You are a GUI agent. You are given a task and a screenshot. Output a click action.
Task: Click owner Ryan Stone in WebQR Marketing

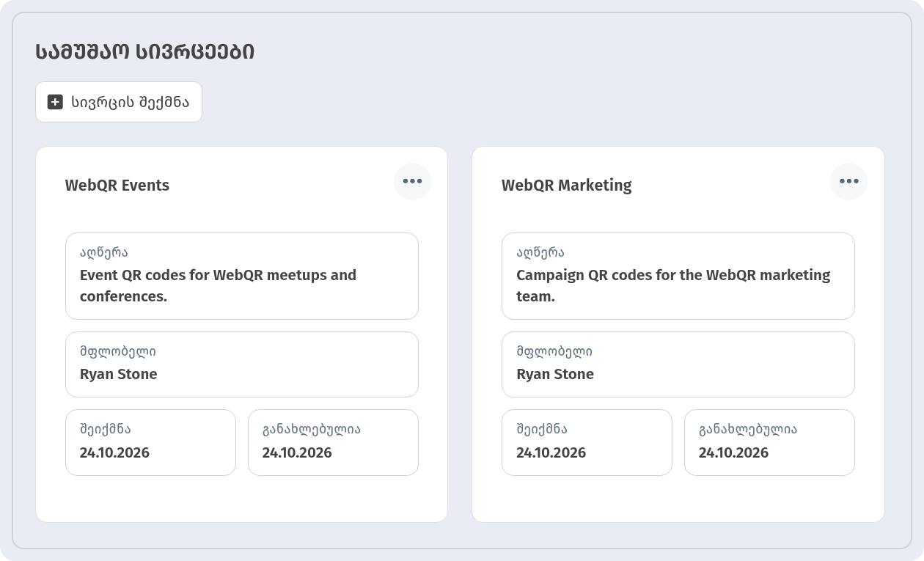coord(555,374)
